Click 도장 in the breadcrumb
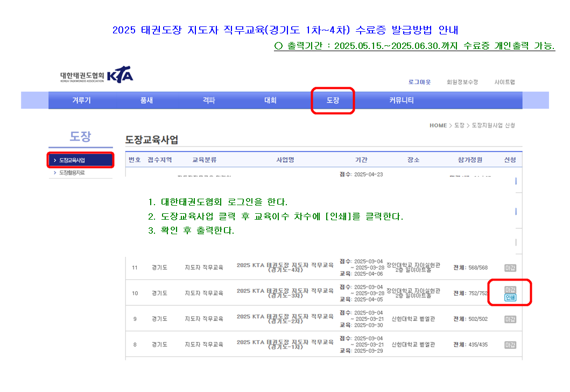The height and width of the screenshot is (392, 570). point(459,125)
